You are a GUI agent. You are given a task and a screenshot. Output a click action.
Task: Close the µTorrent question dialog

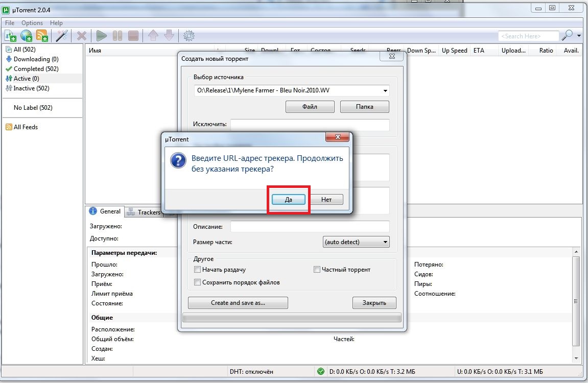click(x=338, y=137)
